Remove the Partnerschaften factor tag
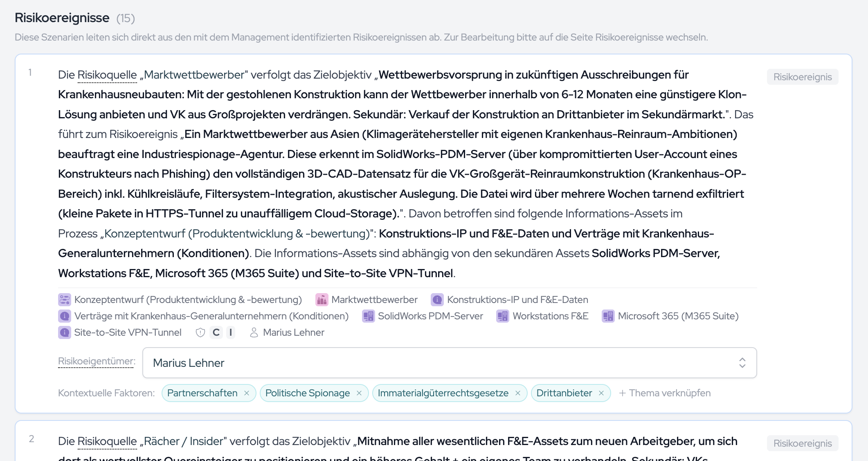The width and height of the screenshot is (868, 461). (x=247, y=393)
